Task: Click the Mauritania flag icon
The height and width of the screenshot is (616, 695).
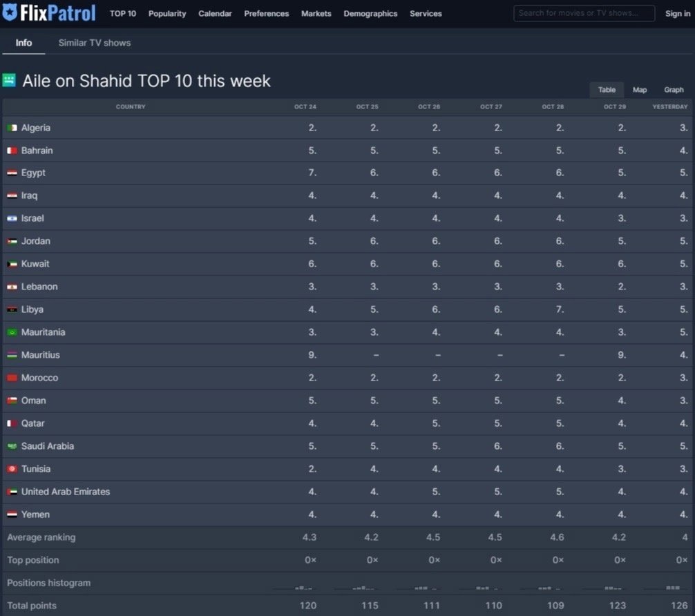Action: [12, 333]
